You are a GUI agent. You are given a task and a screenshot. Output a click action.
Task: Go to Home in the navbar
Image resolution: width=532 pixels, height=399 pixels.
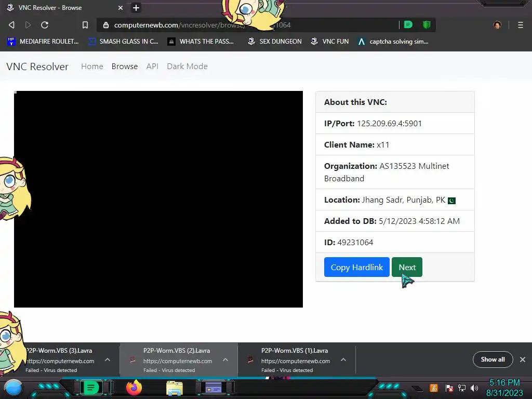[92, 66]
